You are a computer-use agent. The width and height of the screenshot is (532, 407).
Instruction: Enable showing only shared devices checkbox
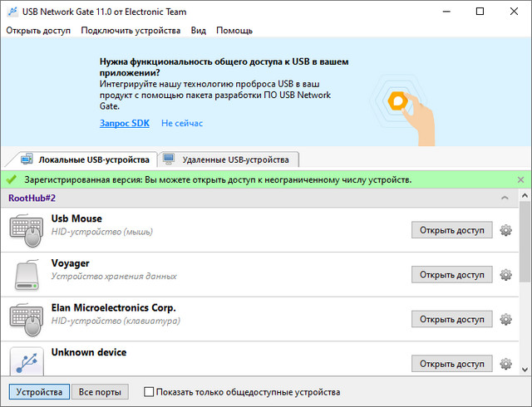[149, 392]
